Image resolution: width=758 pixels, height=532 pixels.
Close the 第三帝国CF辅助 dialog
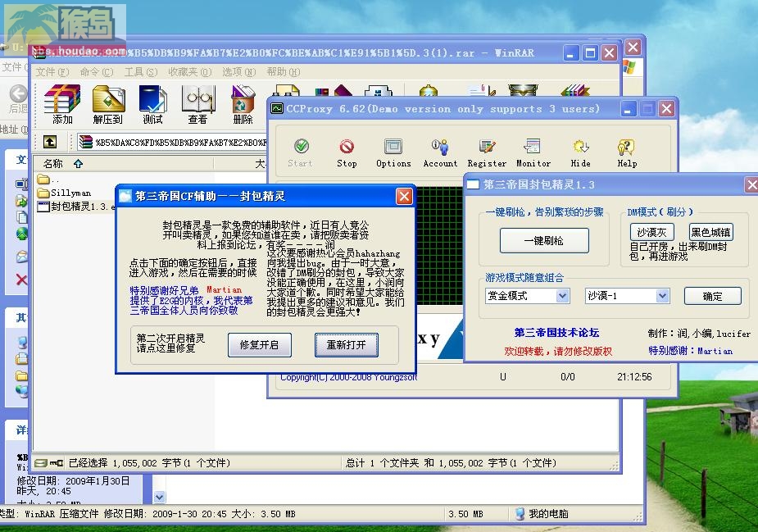pos(404,197)
